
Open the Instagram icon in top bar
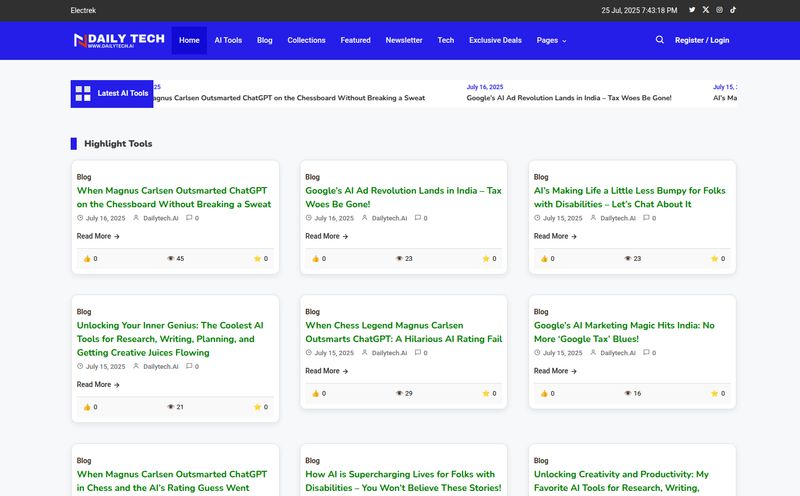[x=719, y=10]
